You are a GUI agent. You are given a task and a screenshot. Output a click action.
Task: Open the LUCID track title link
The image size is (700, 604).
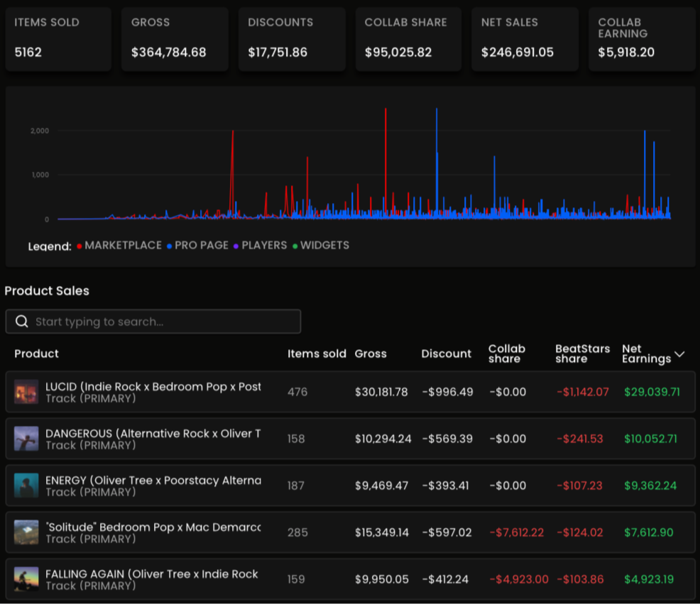pyautogui.click(x=153, y=387)
